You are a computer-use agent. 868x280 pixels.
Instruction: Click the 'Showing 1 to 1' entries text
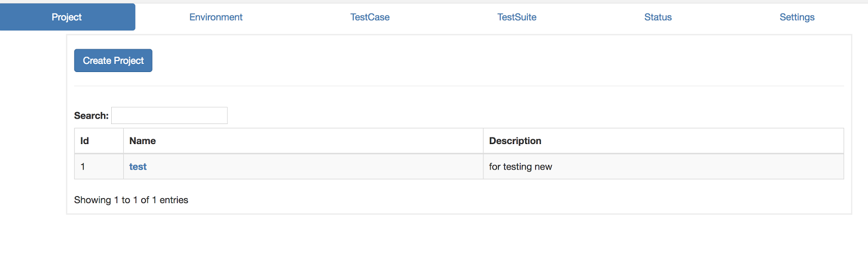coord(131,200)
